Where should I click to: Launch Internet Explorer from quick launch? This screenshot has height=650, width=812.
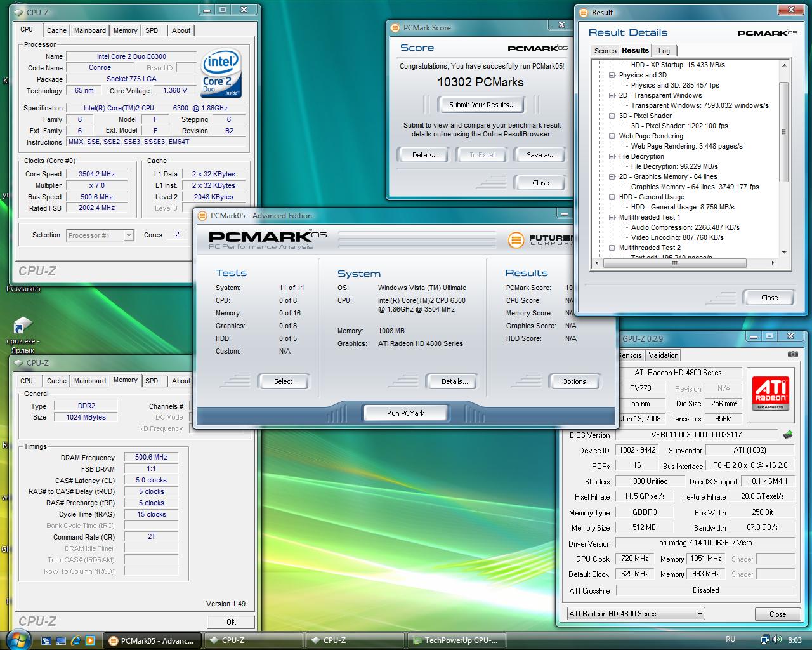tap(76, 640)
